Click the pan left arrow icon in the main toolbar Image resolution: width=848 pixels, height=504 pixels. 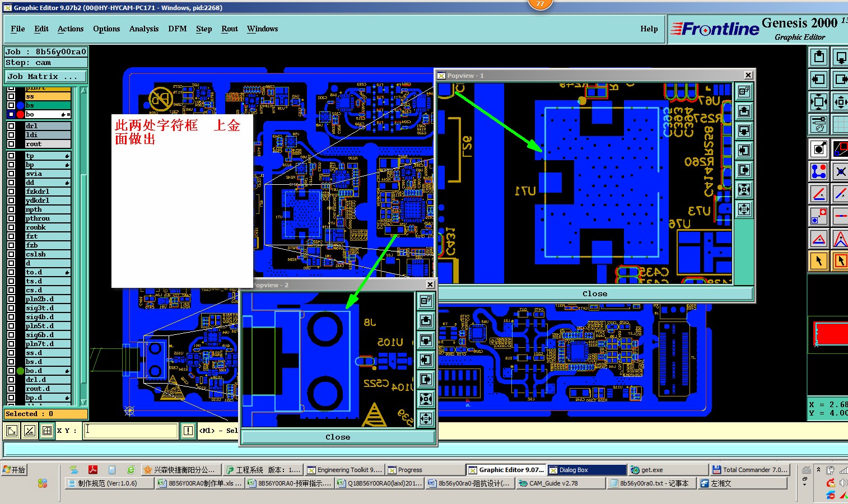click(819, 80)
